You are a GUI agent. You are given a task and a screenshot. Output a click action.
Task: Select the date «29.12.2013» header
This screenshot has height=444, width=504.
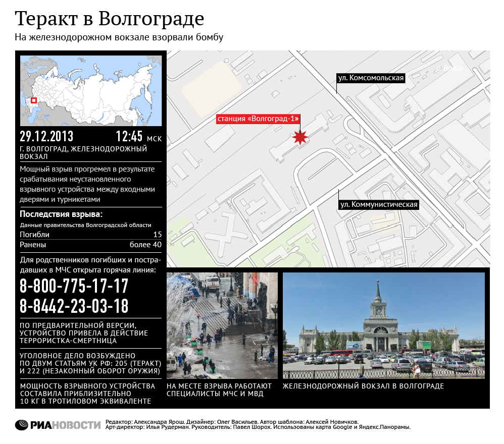pos(46,135)
